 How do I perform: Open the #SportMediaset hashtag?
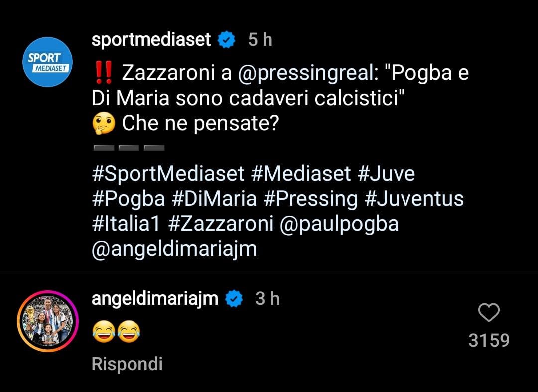coord(168,174)
